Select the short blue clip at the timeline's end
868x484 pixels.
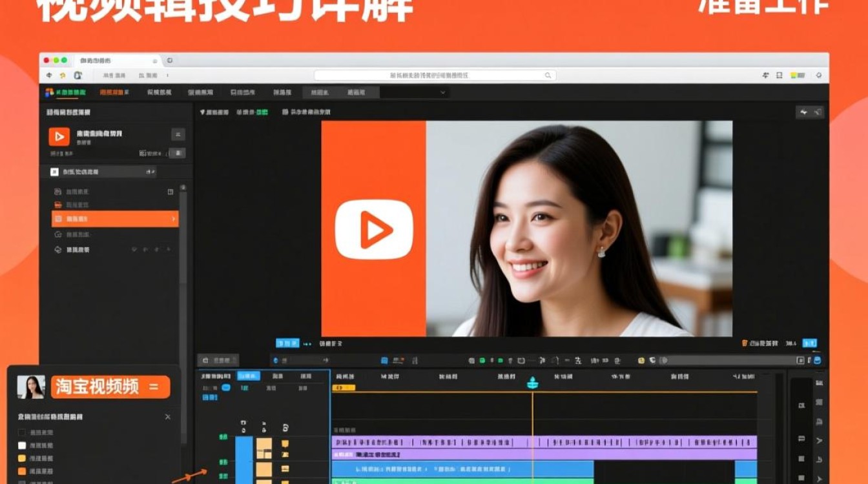(x=746, y=469)
